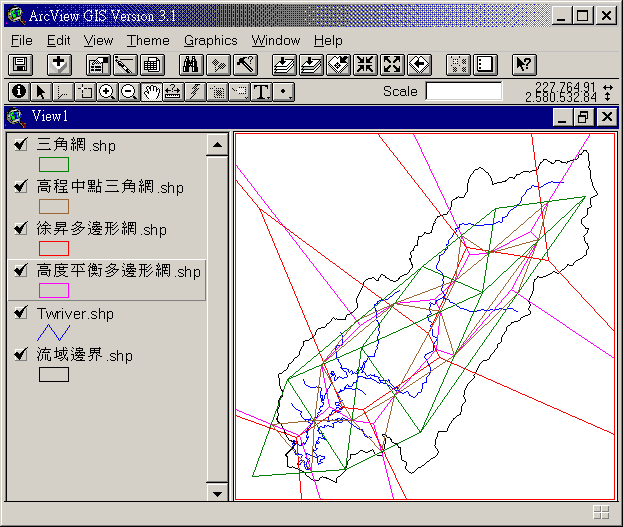The image size is (623, 527).
Task: Select the Pointer tool
Action: point(41,92)
